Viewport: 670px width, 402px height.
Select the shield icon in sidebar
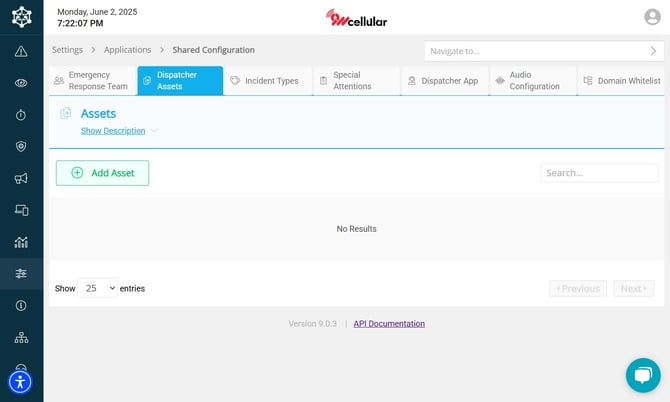coord(21,146)
